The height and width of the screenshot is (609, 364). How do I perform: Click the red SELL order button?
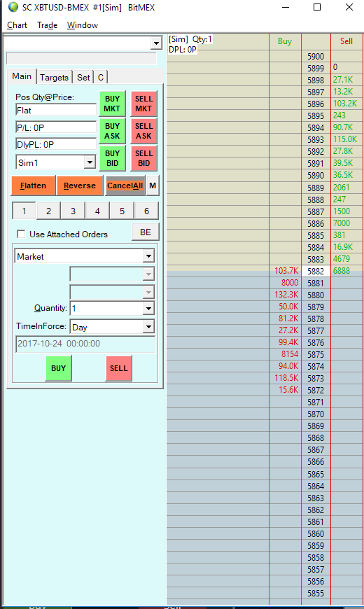119,367
